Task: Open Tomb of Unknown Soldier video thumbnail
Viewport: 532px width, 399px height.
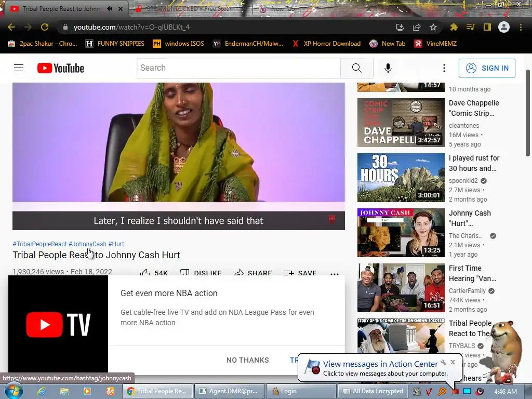Action: pyautogui.click(x=401, y=336)
